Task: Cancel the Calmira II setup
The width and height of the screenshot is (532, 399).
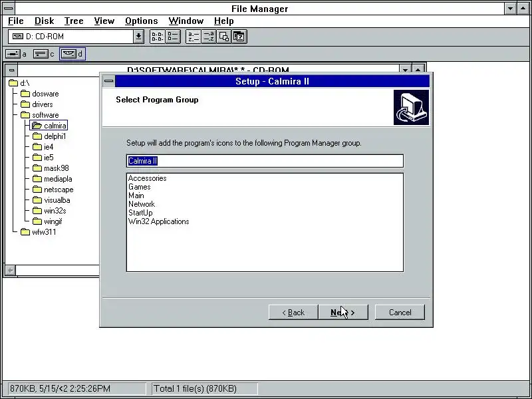Action: [400, 312]
